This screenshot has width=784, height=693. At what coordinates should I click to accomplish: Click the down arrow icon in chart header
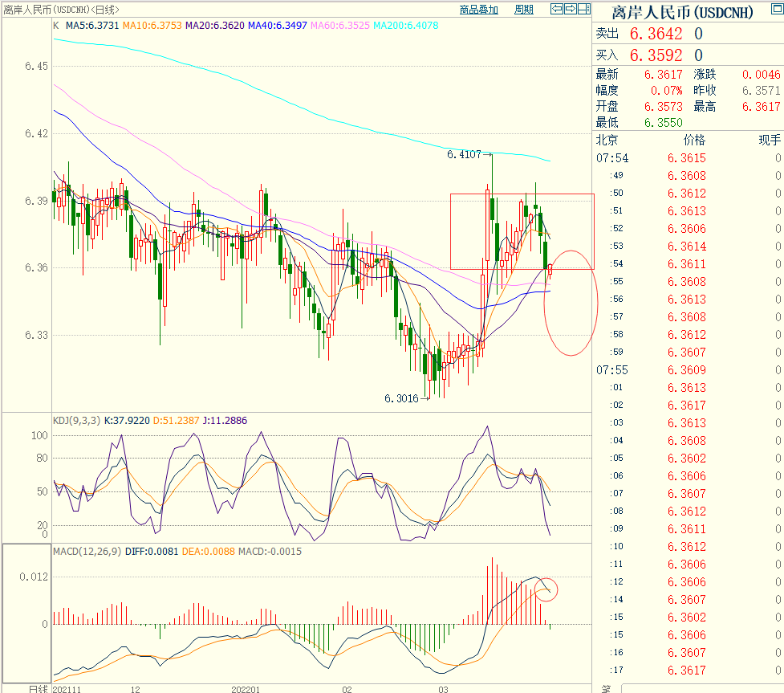[583, 10]
